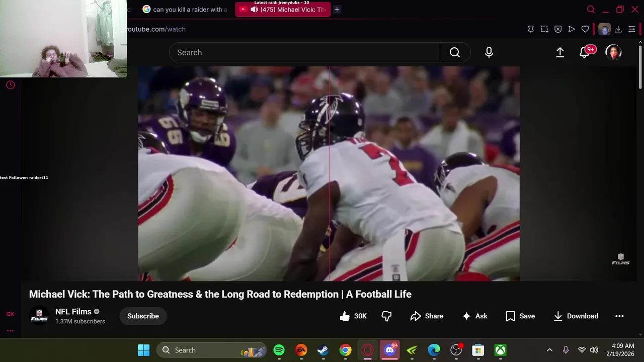The height and width of the screenshot is (362, 644).
Task: Click the Opera GX taskbar icon
Action: point(367,350)
